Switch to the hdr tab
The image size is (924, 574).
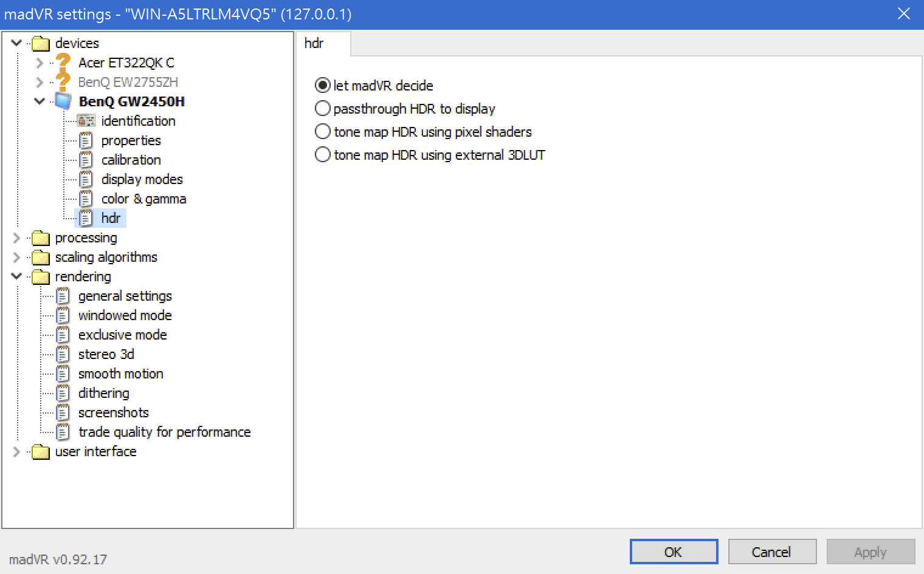[323, 44]
